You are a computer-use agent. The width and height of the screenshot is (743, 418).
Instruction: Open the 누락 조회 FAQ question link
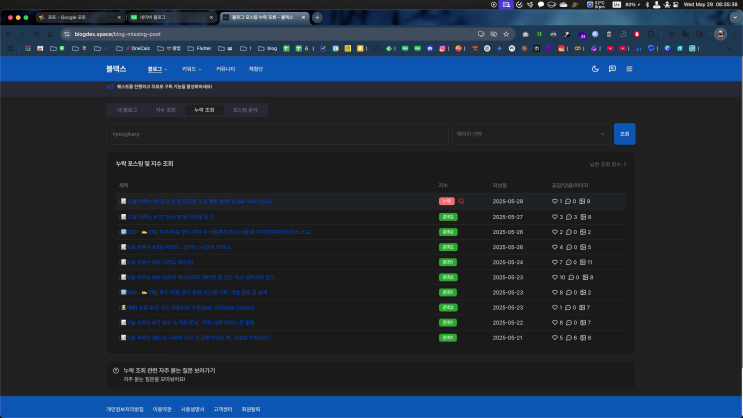(169, 371)
